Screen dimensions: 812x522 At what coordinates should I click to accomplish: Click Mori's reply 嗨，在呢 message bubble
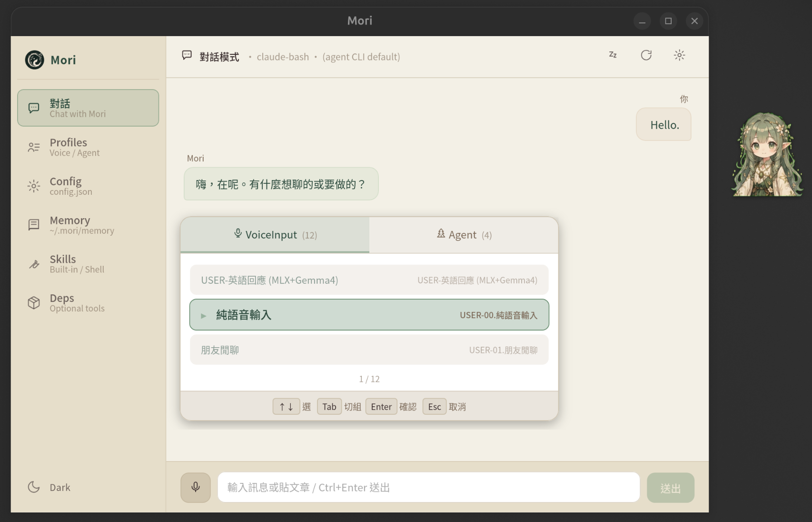281,184
